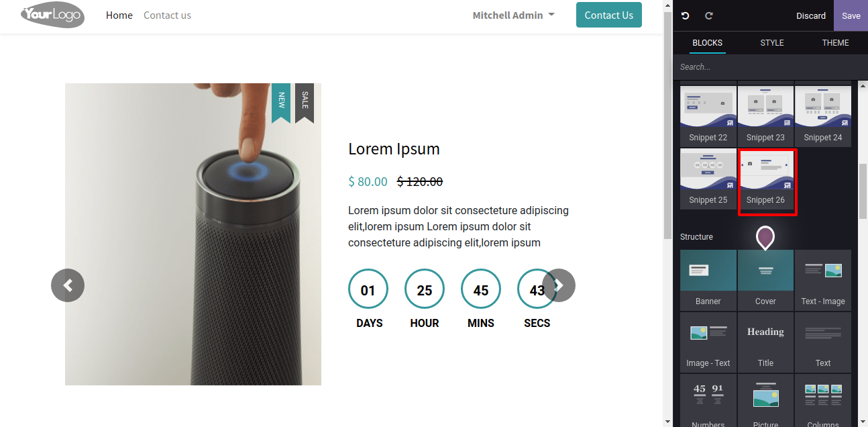Open the Mitchell Admin user dropdown

tap(513, 15)
